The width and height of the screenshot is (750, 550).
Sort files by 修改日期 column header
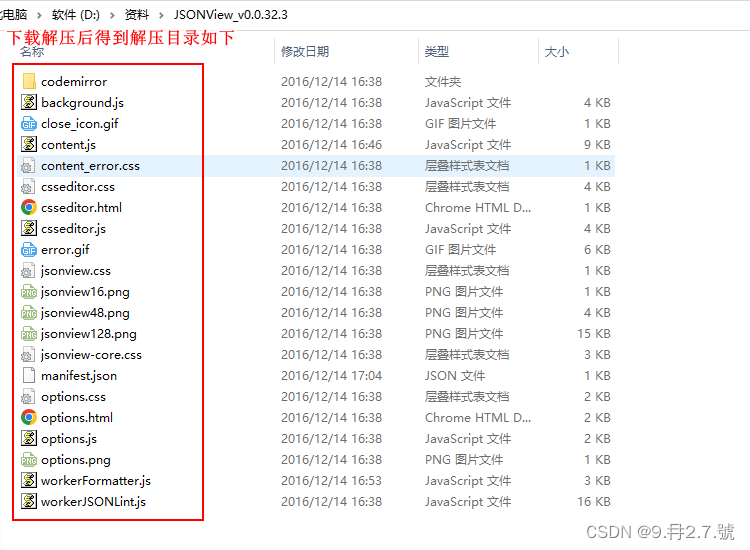coord(305,52)
